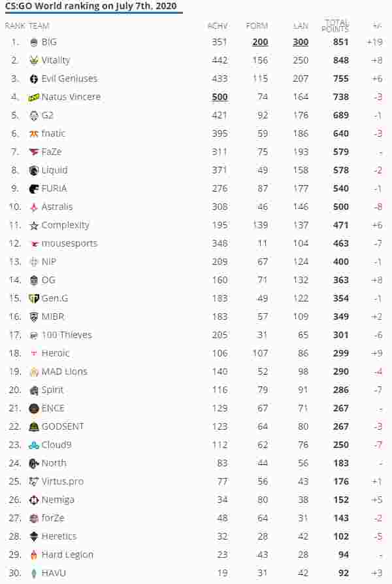The image size is (392, 584).
Task: Open the Virtus.pro team link
Action: pyautogui.click(x=63, y=481)
